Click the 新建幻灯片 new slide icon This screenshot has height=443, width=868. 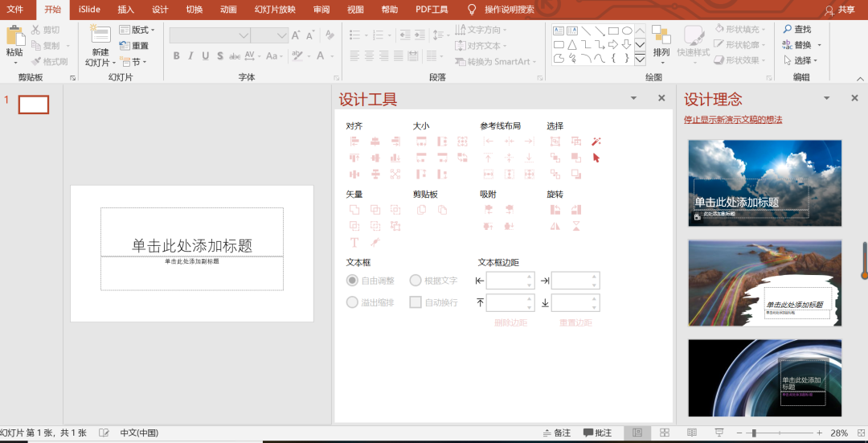pyautogui.click(x=100, y=35)
